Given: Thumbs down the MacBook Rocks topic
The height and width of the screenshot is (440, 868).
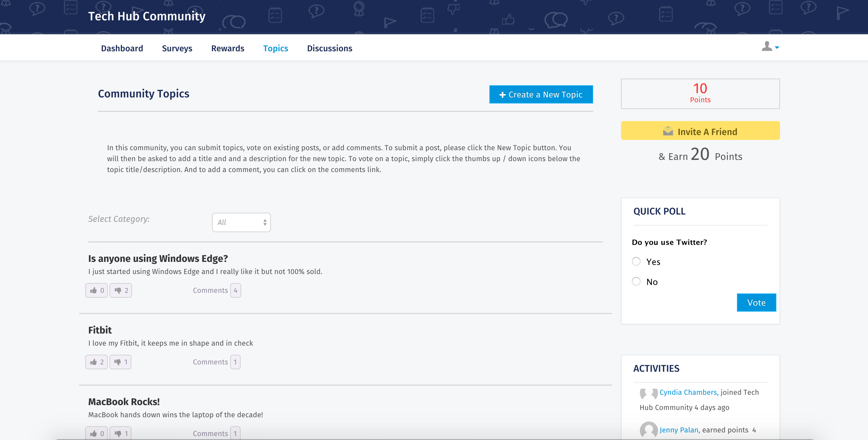Looking at the screenshot, I should tap(120, 433).
